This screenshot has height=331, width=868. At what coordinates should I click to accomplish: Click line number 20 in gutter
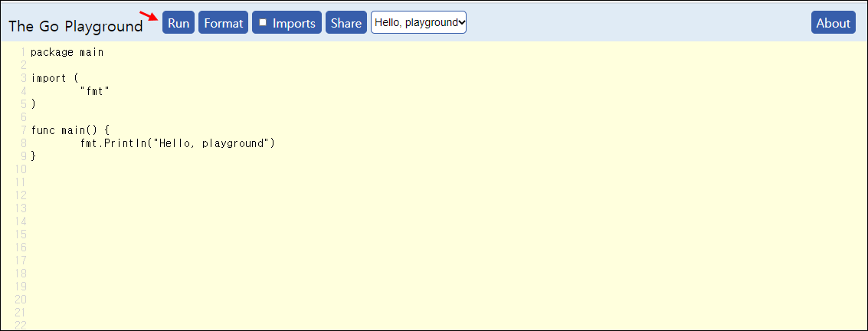[x=21, y=300]
